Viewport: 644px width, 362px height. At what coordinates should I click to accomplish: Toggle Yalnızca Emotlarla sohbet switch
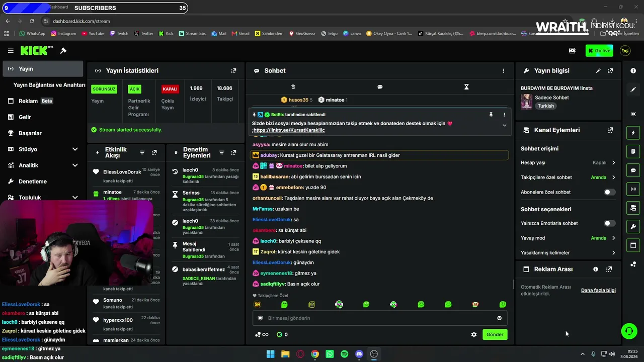pos(609,223)
